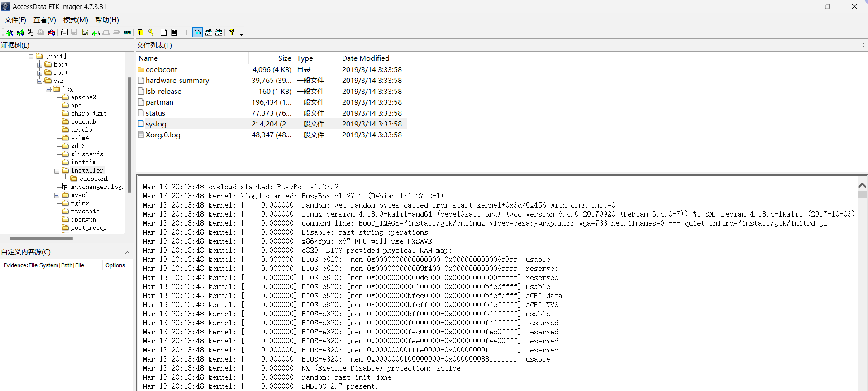
Task: Click the greyed Remove Evidence Item icon
Action: [x=41, y=33]
